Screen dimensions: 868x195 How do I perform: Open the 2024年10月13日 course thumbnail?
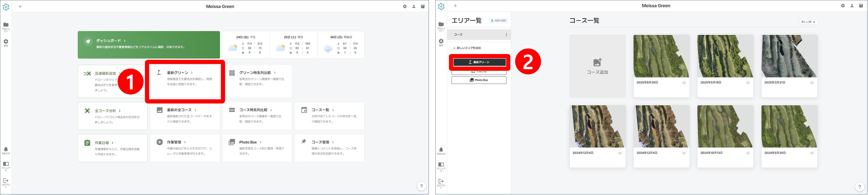pos(725,126)
